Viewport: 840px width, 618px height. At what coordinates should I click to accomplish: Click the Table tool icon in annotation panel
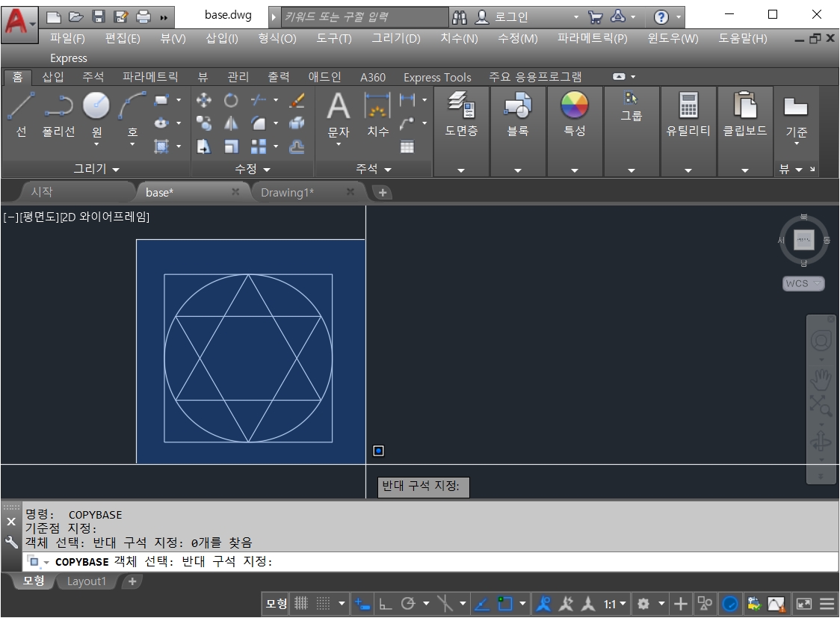[407, 146]
